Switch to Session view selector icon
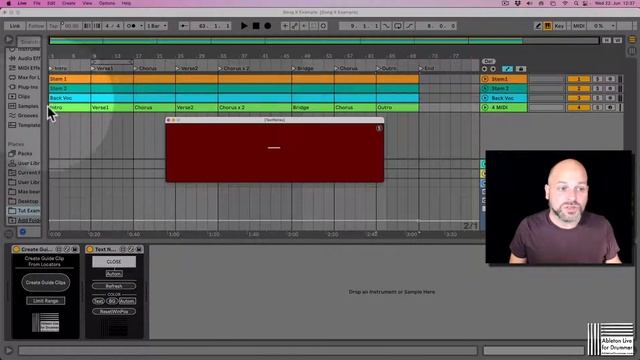Image resolution: width=640 pixels, height=360 pixels. [632, 51]
